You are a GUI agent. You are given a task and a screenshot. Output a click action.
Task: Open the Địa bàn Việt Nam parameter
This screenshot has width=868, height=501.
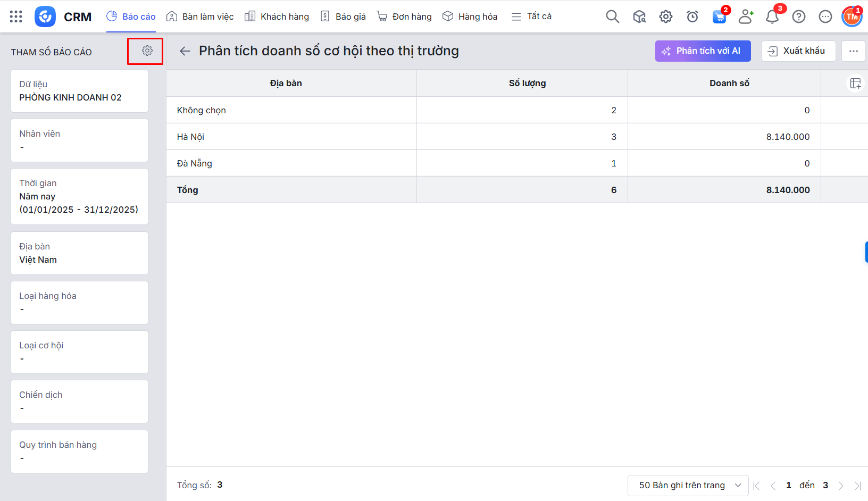tap(79, 253)
